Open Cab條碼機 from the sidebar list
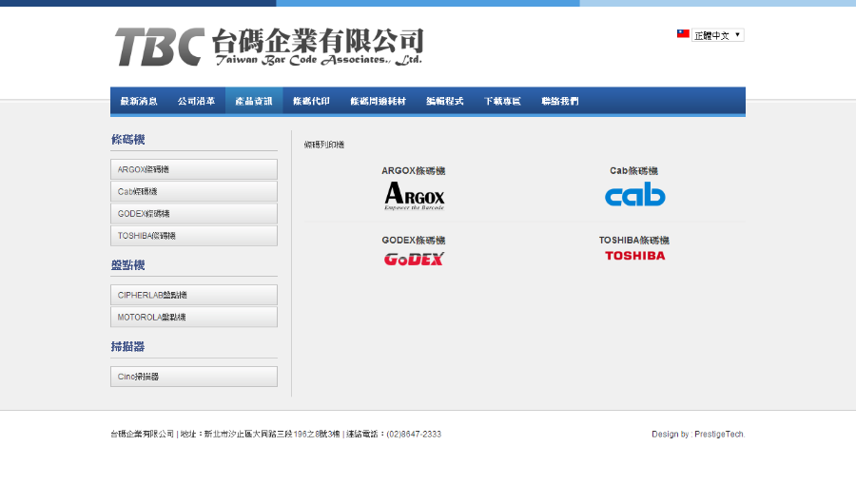 point(194,191)
